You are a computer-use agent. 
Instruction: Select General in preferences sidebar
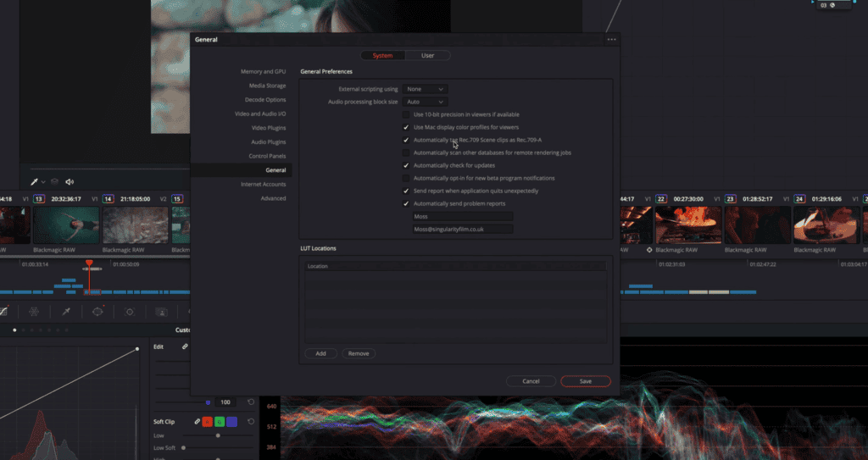tap(242, 170)
